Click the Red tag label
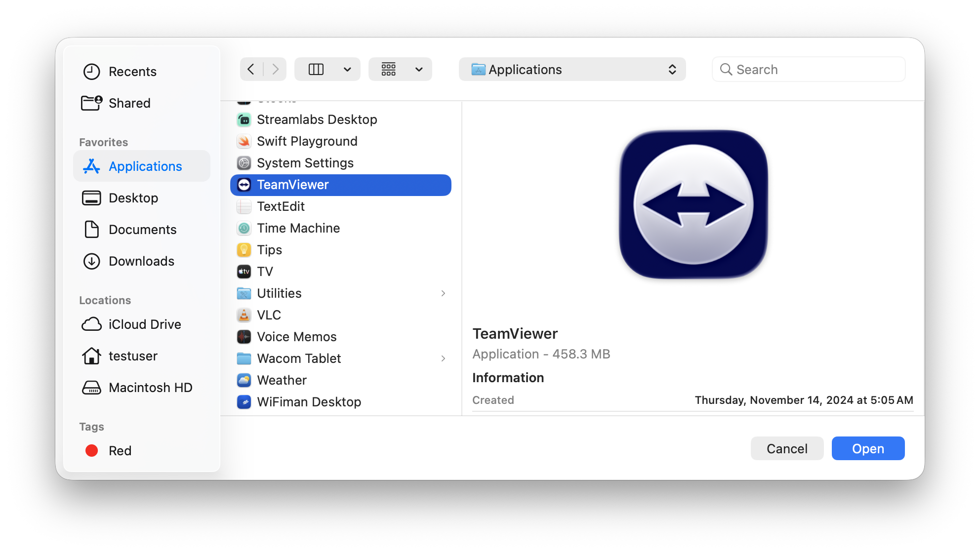 pyautogui.click(x=120, y=451)
